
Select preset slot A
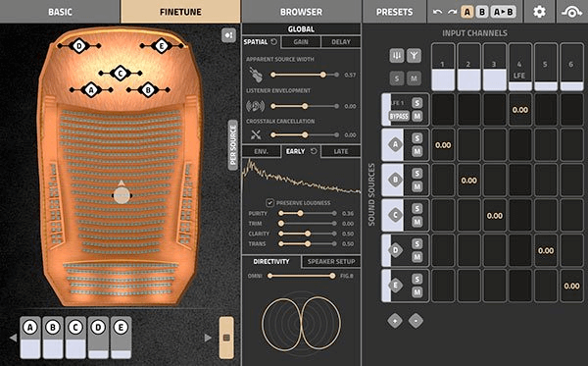(467, 12)
